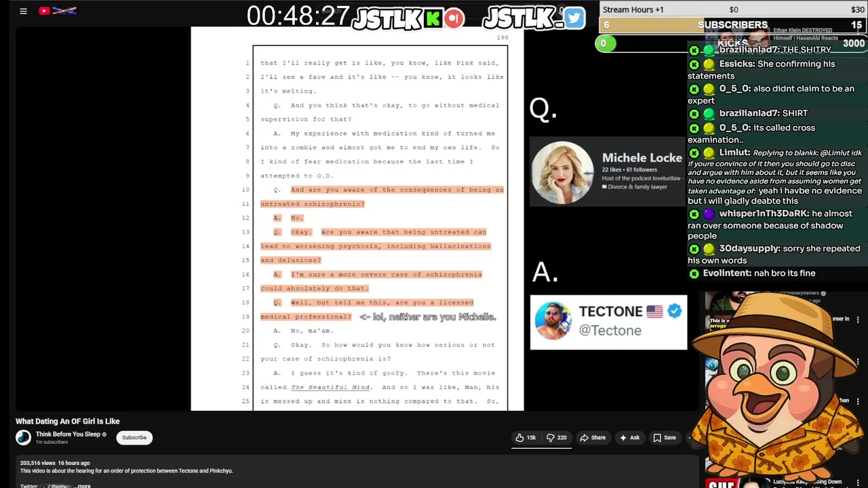Click the underlined 'The Beautiful Mind' title

click(330, 387)
